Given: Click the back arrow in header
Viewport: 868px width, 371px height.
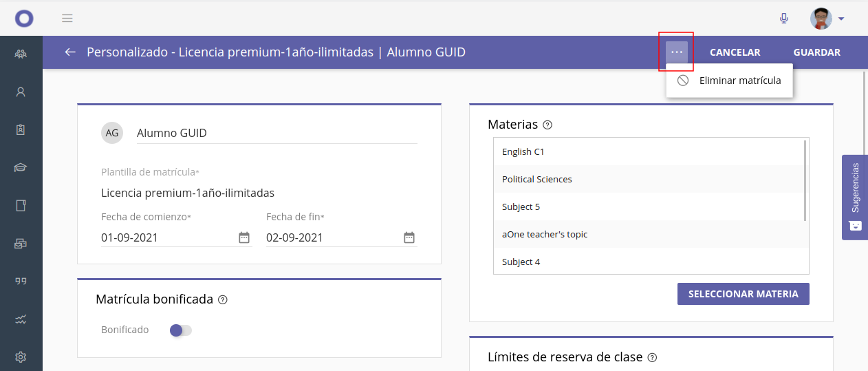Looking at the screenshot, I should point(69,52).
